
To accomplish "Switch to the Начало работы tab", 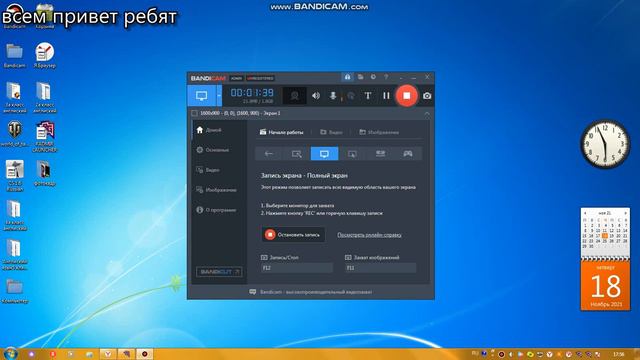I will click(282, 132).
